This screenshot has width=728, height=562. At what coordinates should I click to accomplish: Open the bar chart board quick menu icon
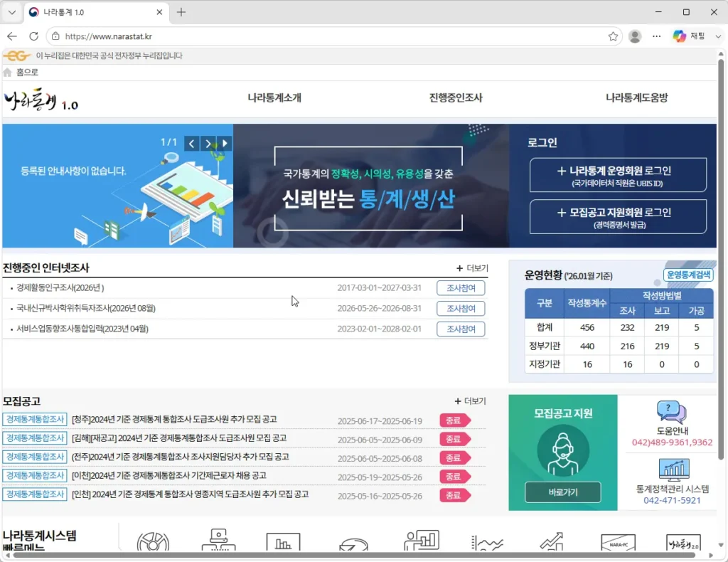click(283, 541)
